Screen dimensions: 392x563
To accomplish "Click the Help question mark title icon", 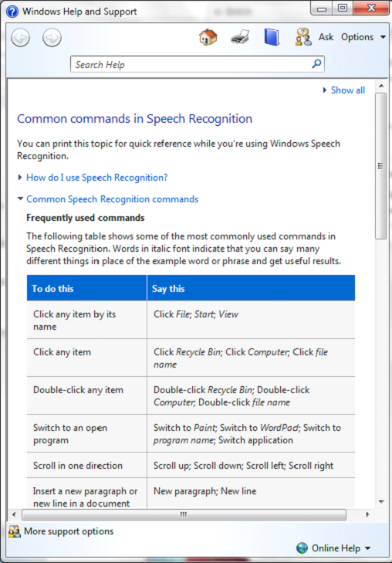I will coord(12,12).
